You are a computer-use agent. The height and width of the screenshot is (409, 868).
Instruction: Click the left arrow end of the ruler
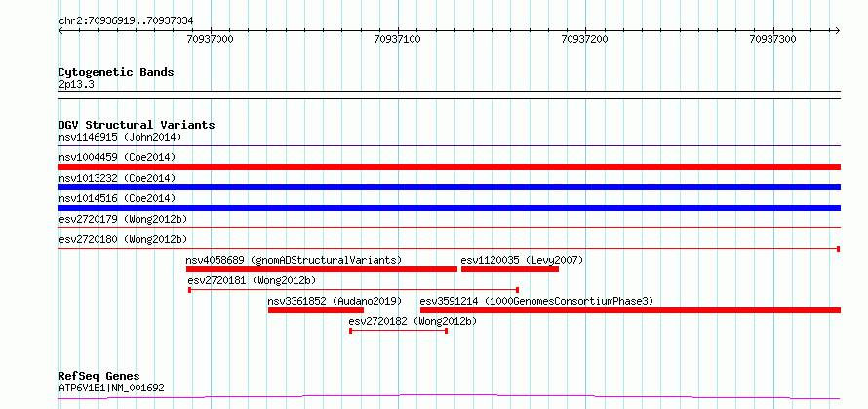pos(60,30)
